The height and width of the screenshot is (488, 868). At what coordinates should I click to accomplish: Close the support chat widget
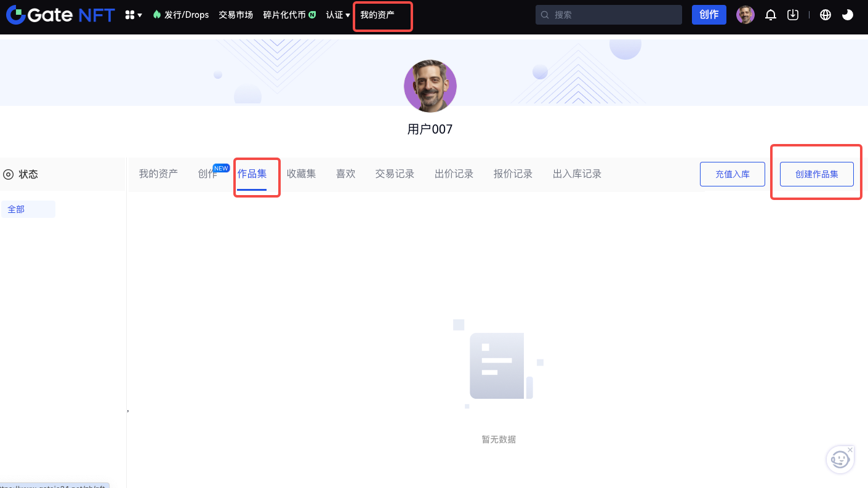(850, 450)
